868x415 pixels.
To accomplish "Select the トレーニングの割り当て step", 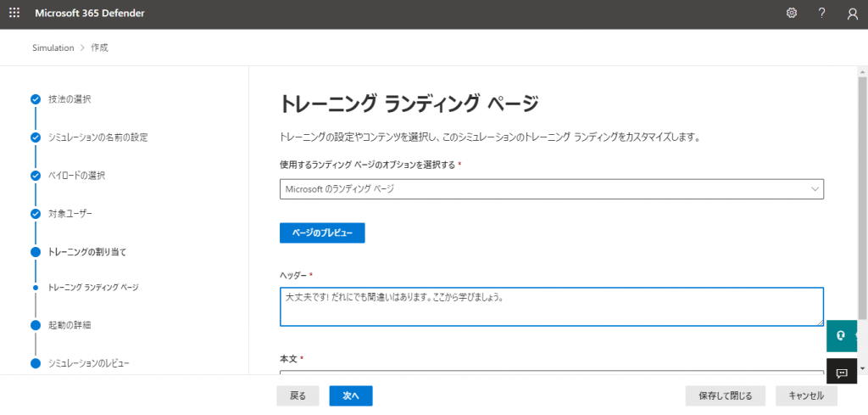I will click(87, 252).
